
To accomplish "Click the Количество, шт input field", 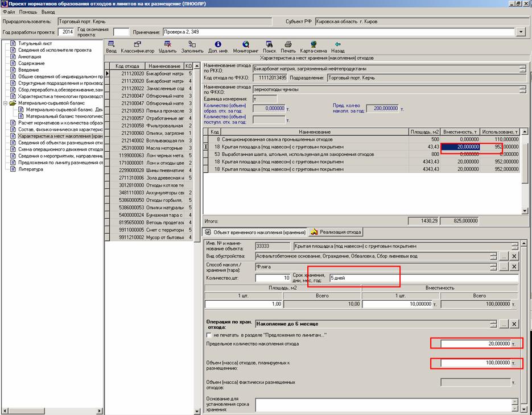I will (273, 278).
